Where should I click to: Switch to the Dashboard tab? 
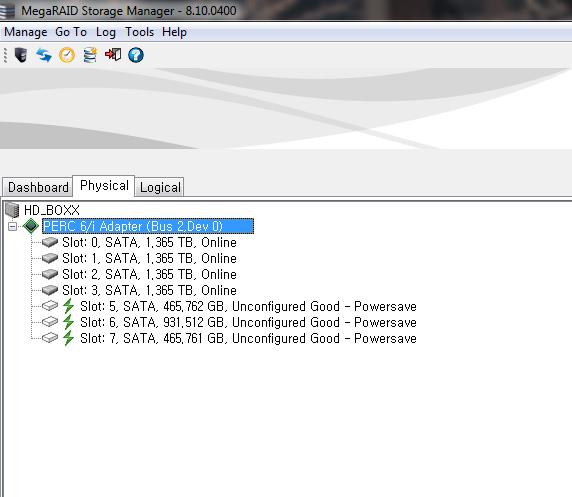(x=38, y=187)
